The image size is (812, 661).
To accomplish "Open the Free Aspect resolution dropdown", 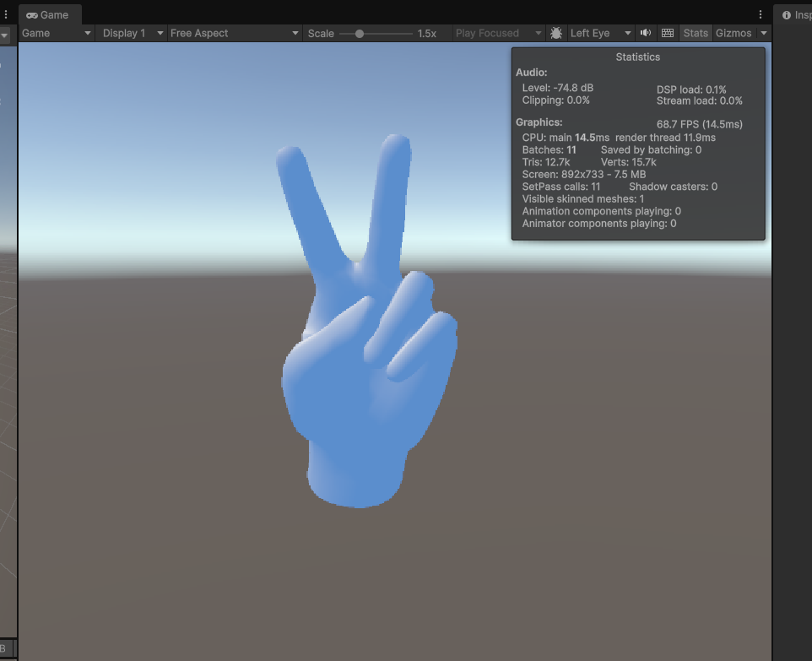I will (234, 33).
